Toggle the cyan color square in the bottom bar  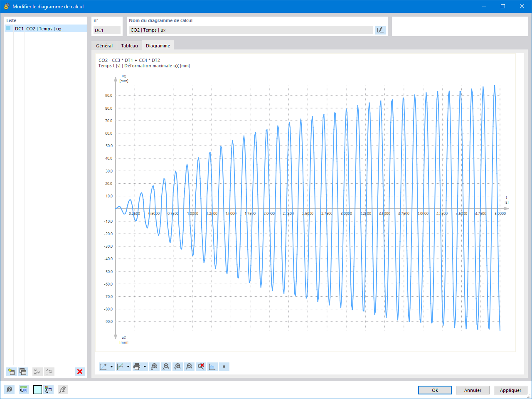click(x=37, y=389)
